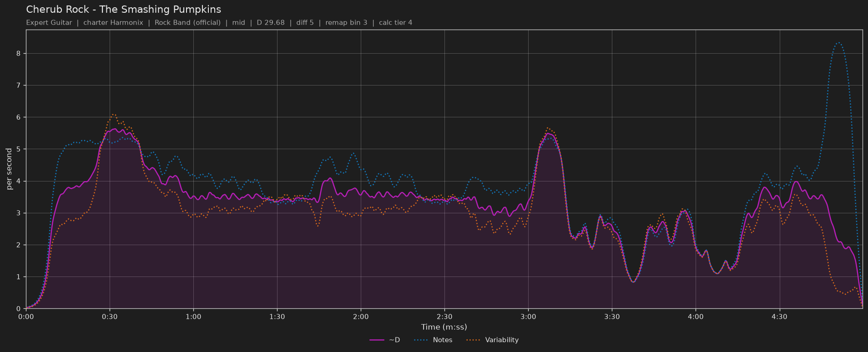
Task: Click the "per second" y-axis label
Action: coord(9,169)
